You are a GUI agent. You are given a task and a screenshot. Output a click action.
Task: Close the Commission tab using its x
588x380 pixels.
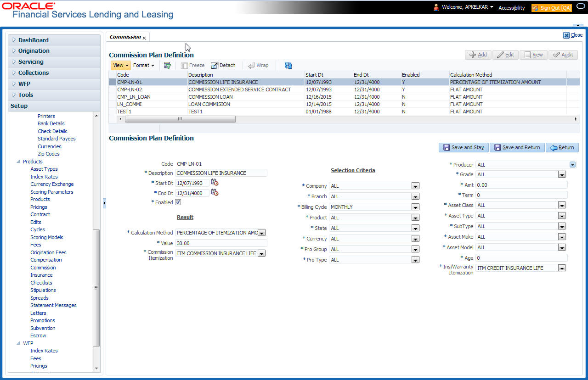pos(144,38)
